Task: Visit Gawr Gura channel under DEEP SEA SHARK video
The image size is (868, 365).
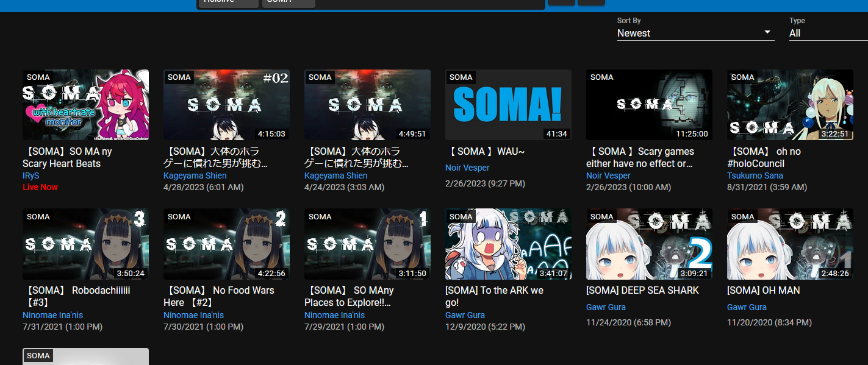Action: (606, 307)
